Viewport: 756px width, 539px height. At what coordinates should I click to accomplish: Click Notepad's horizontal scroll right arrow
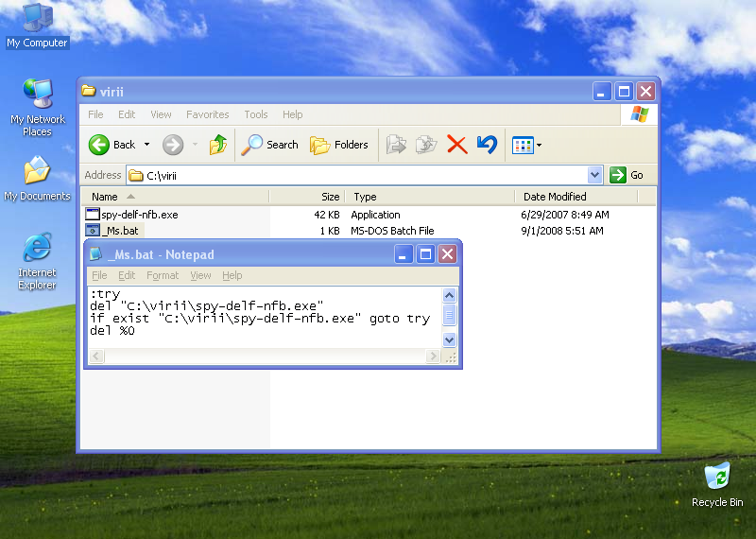pyautogui.click(x=433, y=356)
